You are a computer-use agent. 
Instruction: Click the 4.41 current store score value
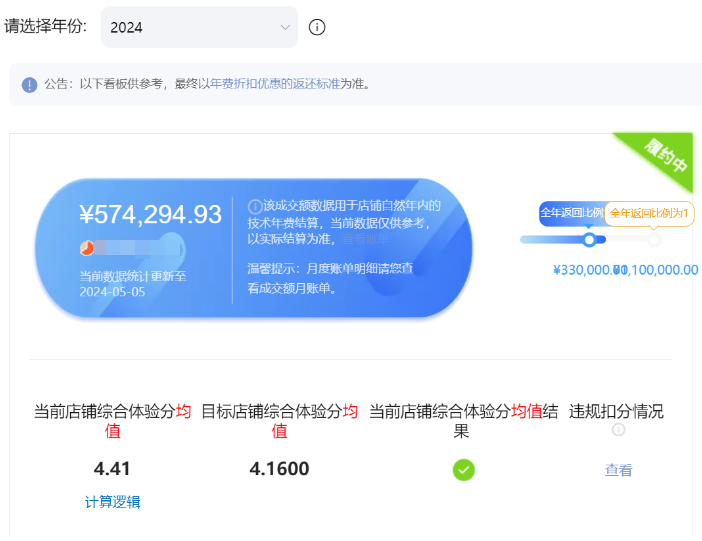click(112, 469)
